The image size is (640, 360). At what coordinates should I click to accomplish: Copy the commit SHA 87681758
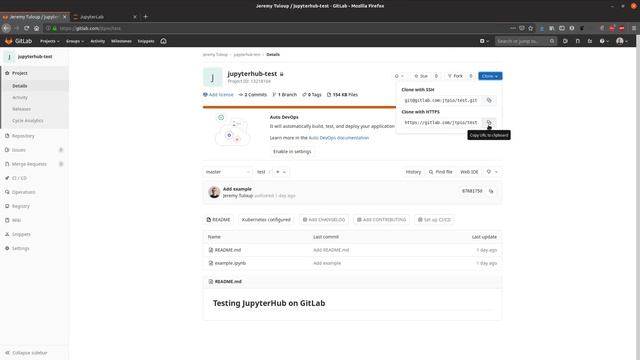(491, 191)
